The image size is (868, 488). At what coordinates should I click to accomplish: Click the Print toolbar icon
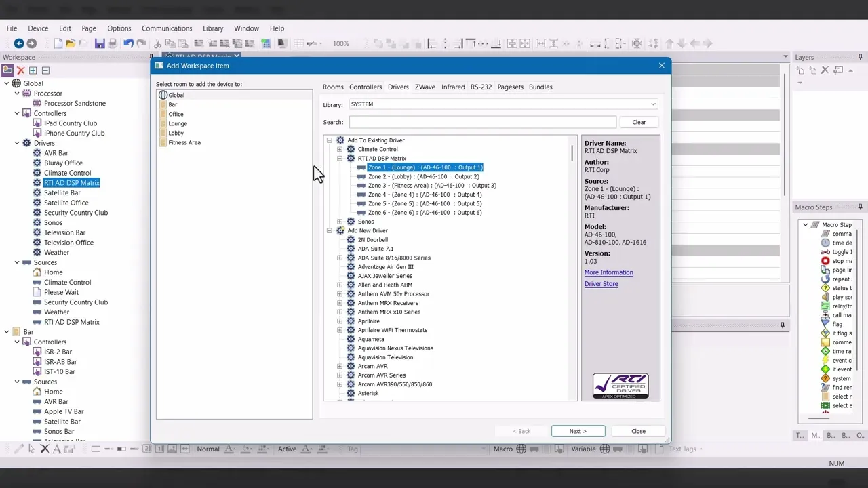pyautogui.click(x=113, y=43)
